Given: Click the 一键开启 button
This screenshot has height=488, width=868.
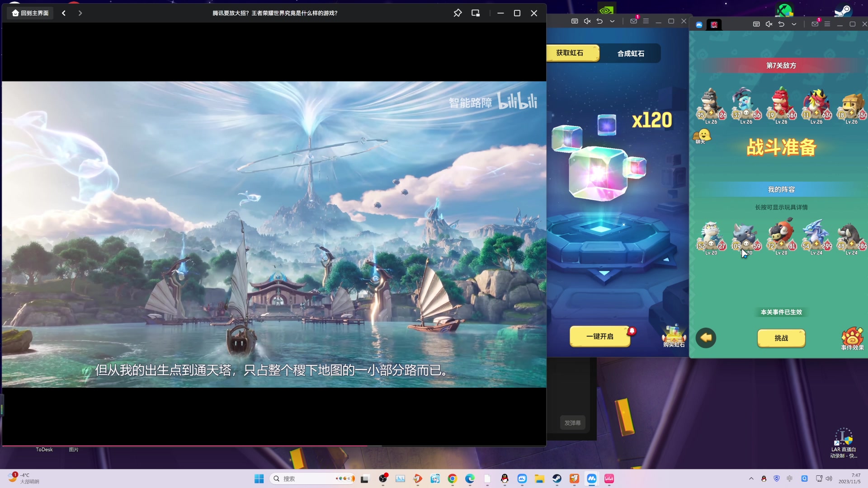Looking at the screenshot, I should [x=600, y=337].
